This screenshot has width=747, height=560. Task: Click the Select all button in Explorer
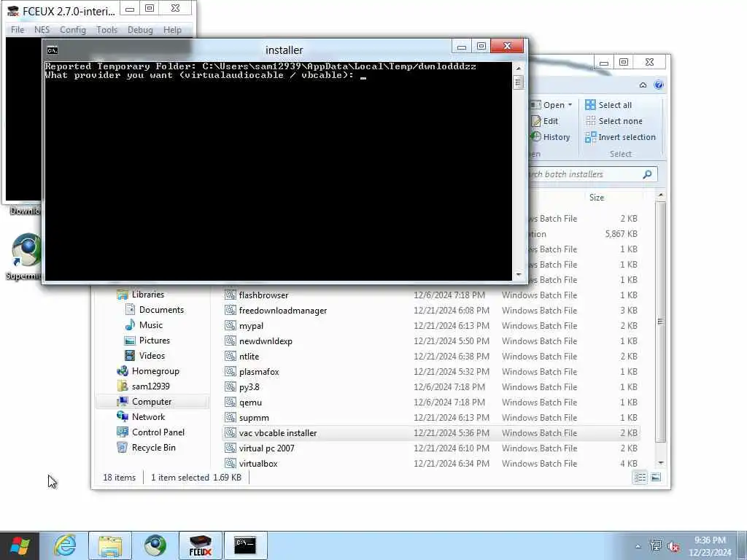click(608, 105)
